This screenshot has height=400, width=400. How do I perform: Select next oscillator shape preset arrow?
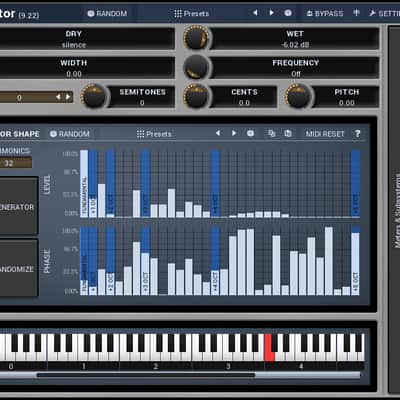[x=234, y=133]
